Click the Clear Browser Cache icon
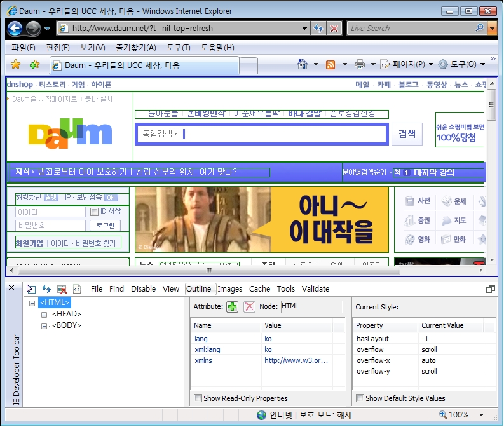Image resolution: width=504 pixels, height=427 pixels. tap(62, 289)
